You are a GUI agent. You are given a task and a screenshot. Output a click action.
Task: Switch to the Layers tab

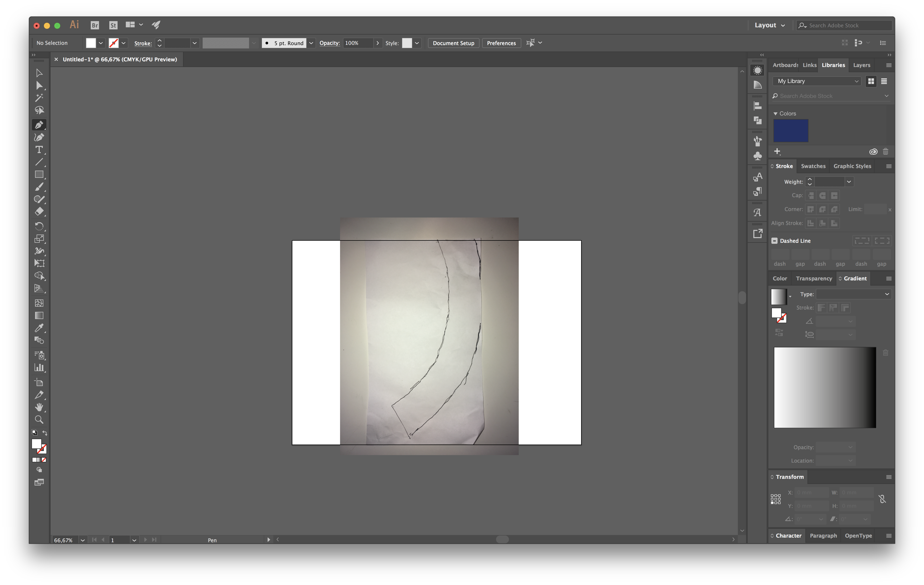(861, 65)
